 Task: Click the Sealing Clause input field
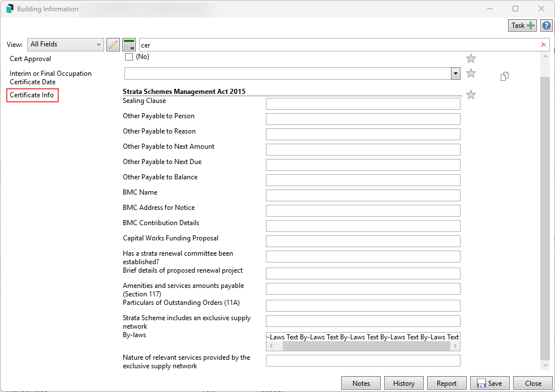(x=363, y=104)
